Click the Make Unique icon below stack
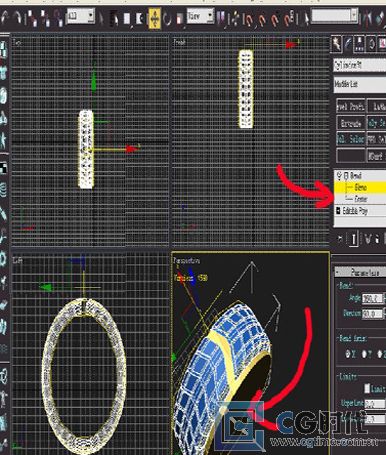This screenshot has width=386, height=455. tap(368, 239)
